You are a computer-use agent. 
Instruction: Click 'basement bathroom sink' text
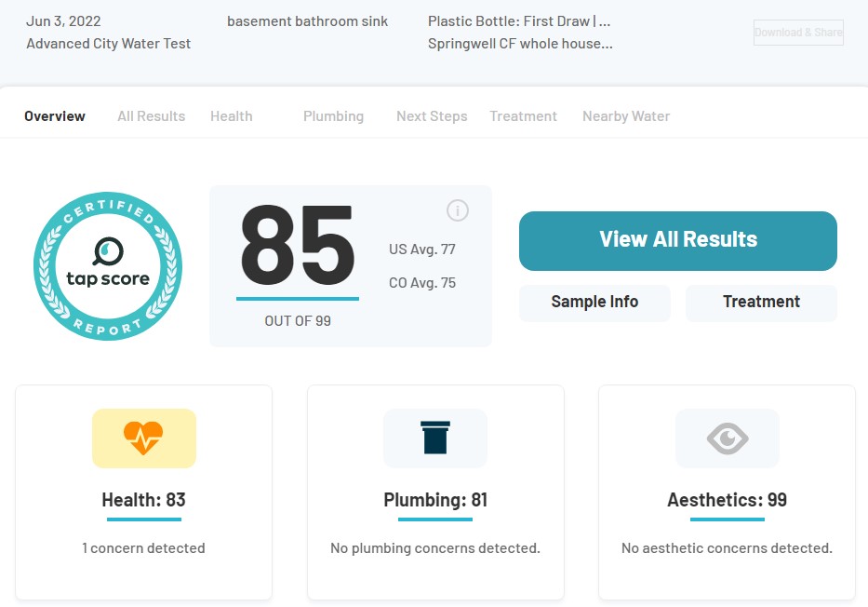point(307,21)
